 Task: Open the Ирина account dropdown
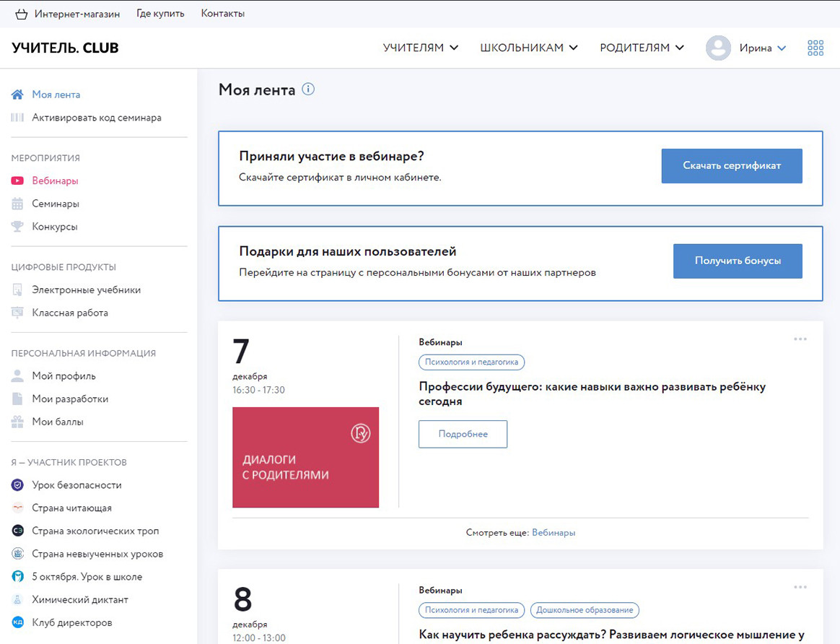(762, 48)
